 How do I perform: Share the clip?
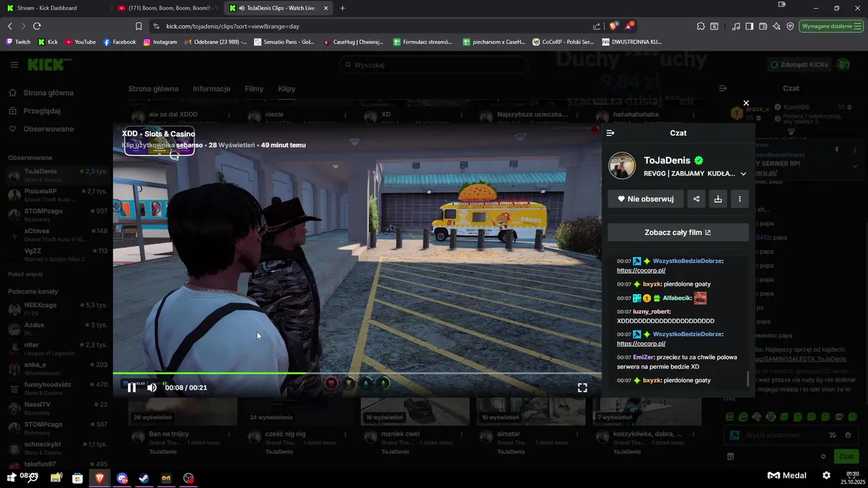(696, 199)
